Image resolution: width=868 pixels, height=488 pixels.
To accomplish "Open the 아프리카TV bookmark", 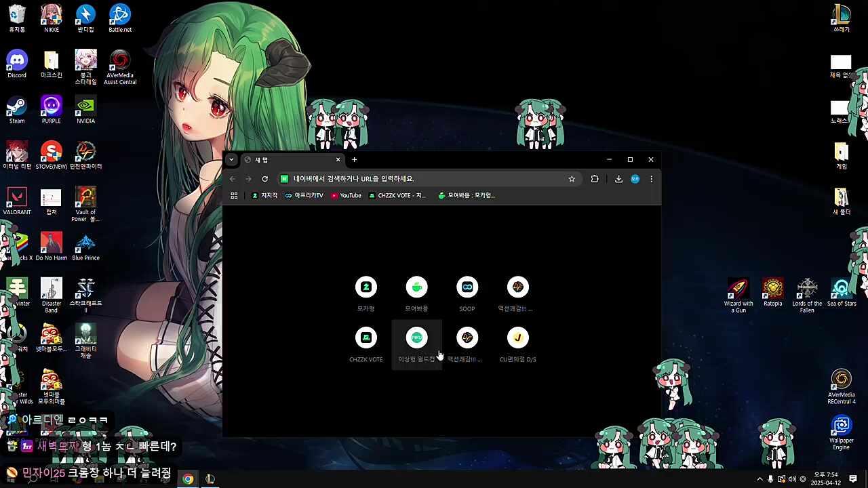I will point(304,196).
